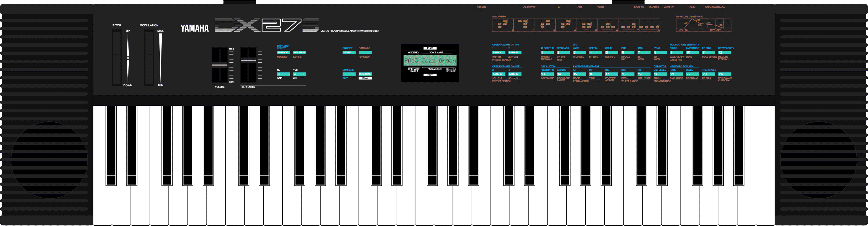Click the DX27S model logo
Viewport: 868px width, 226px height.
266,25
